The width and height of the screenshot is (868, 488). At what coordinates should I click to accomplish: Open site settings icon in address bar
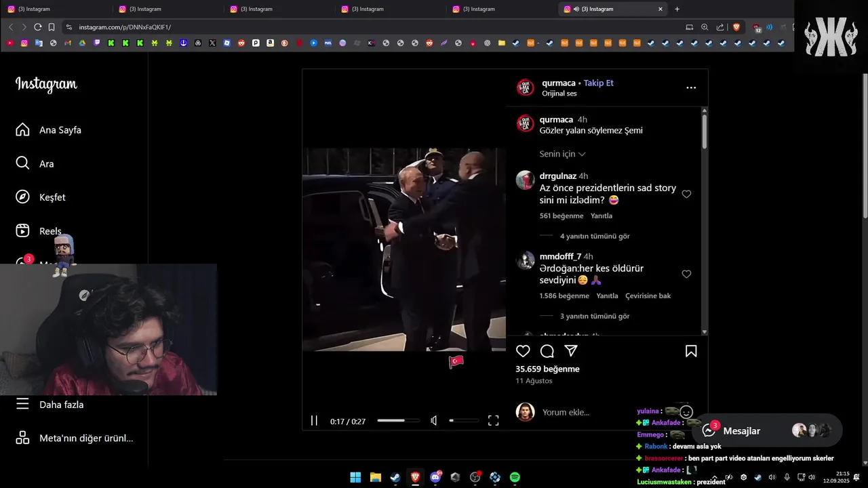68,27
